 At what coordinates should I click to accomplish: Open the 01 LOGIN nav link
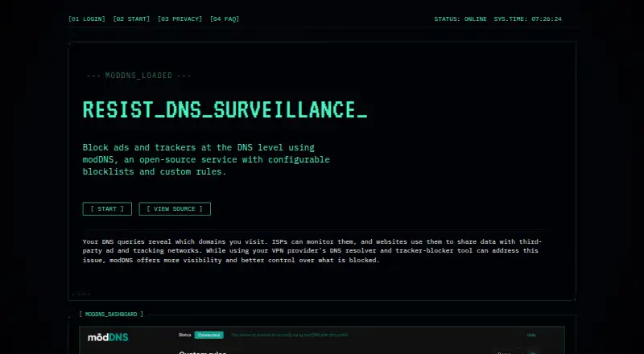tap(87, 19)
